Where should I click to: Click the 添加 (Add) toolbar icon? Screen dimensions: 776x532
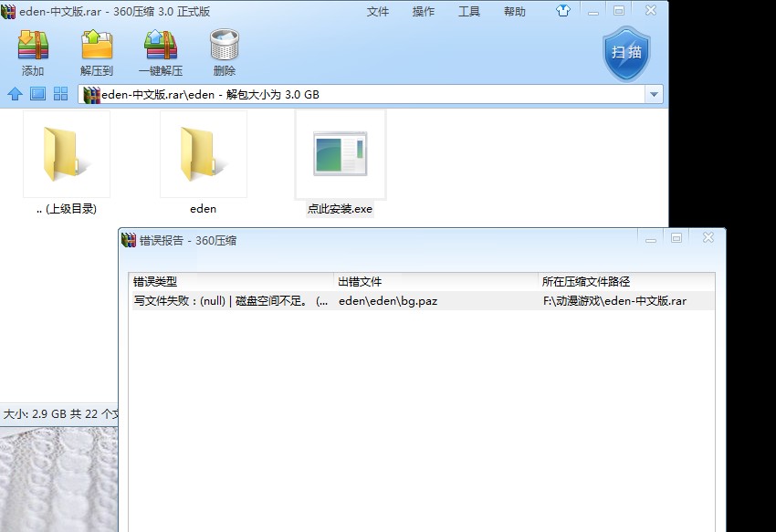click(x=33, y=52)
